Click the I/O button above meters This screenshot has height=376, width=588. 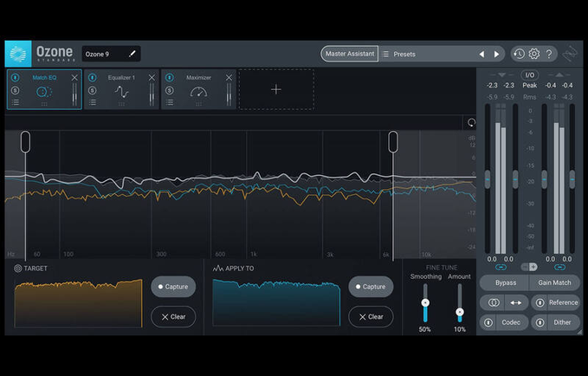(x=529, y=75)
